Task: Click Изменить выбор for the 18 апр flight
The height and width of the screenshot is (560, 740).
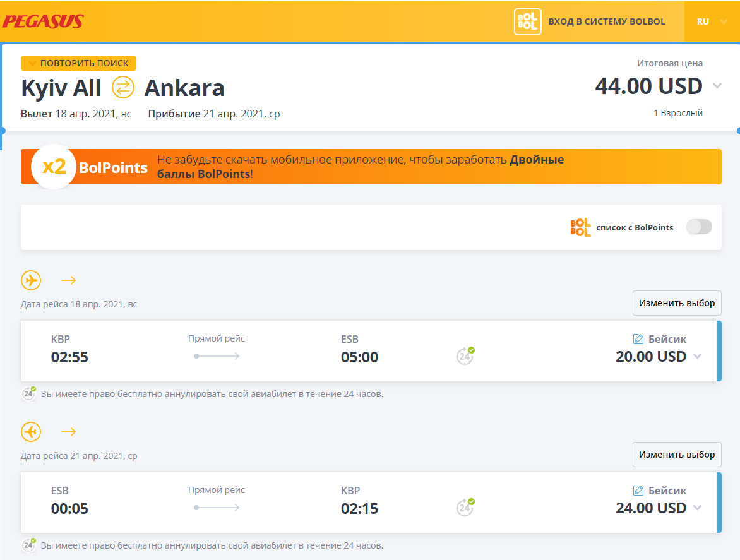Action: point(677,303)
